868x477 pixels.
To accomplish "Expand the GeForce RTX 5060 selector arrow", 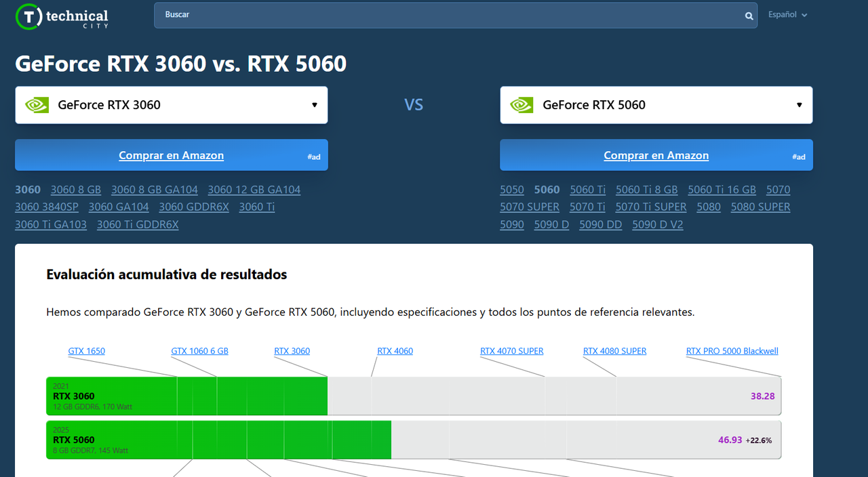I will (800, 105).
